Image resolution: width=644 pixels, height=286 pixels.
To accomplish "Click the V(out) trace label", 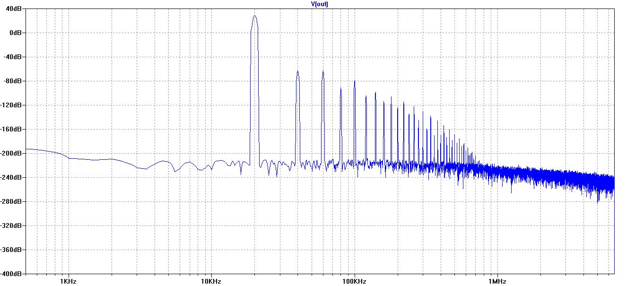I will coord(319,4).
